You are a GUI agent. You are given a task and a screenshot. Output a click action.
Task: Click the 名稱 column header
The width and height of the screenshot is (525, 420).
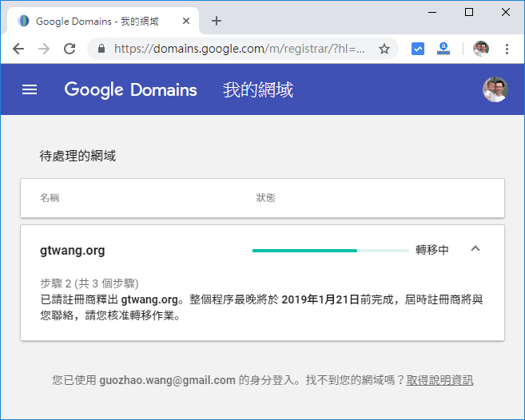50,198
